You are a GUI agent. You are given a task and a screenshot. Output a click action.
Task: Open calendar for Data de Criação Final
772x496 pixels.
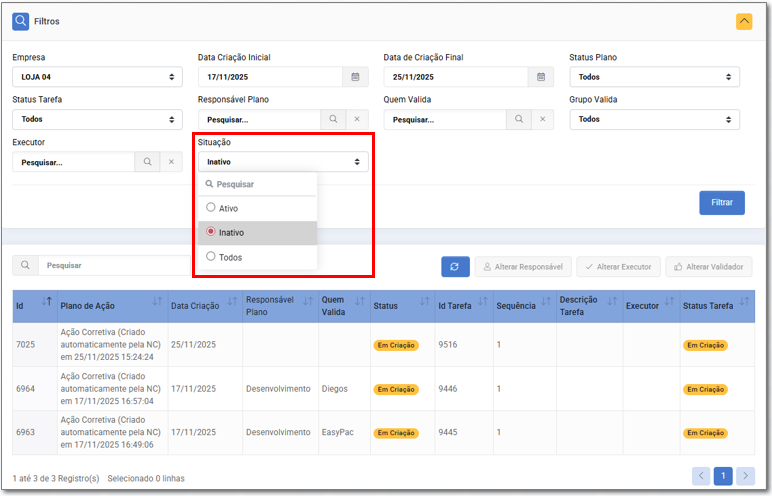[540, 77]
